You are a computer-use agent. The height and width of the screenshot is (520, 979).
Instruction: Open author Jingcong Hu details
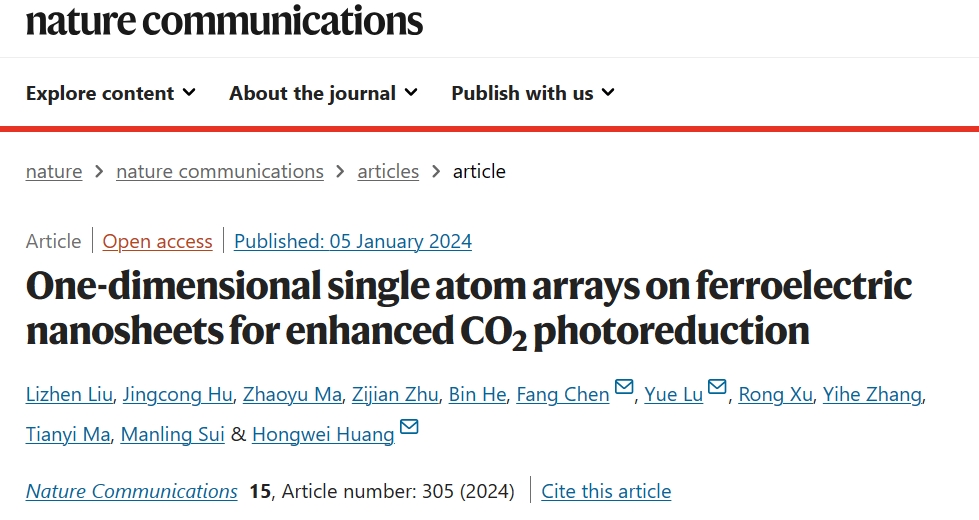[177, 395]
